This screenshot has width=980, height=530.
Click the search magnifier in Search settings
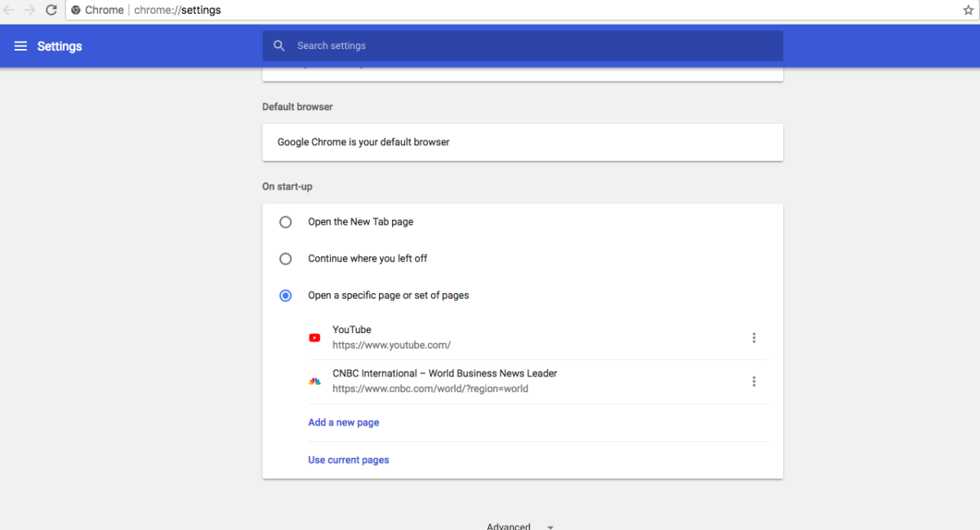point(278,46)
